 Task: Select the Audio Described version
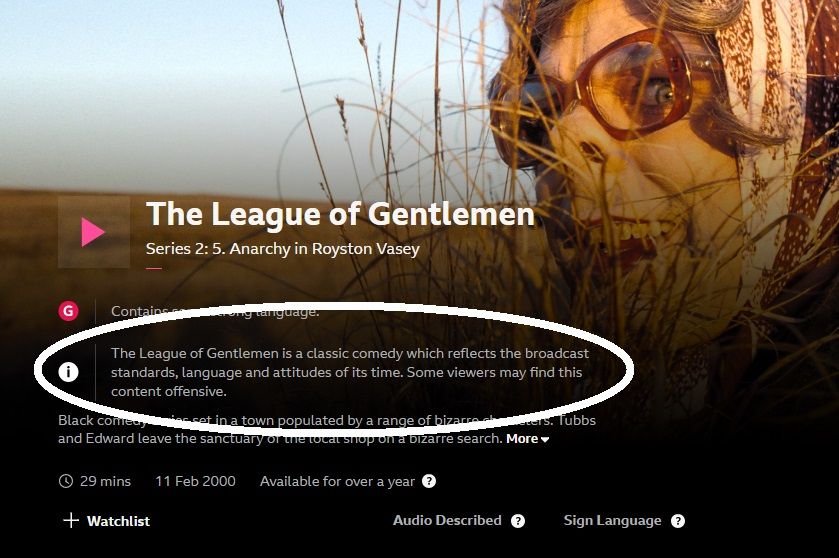[447, 521]
